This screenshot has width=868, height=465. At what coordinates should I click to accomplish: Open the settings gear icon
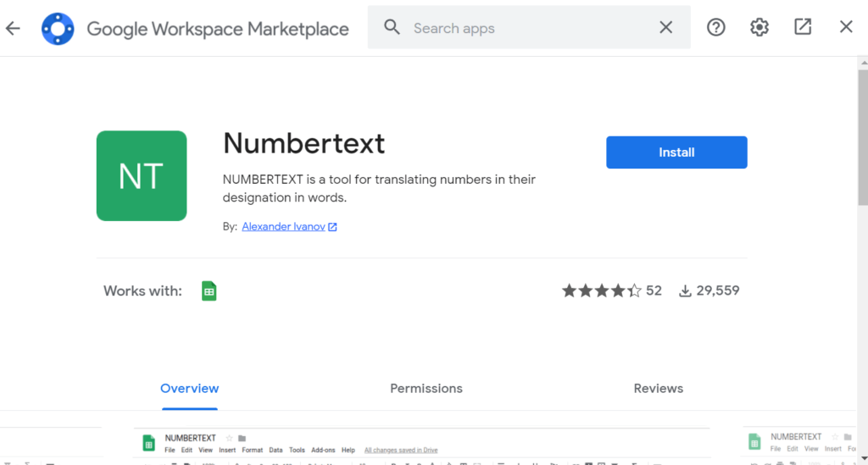pyautogui.click(x=759, y=27)
